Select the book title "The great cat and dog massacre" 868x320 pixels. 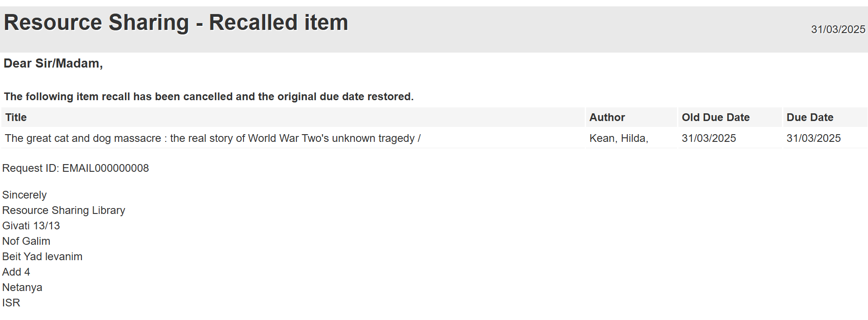(x=213, y=138)
